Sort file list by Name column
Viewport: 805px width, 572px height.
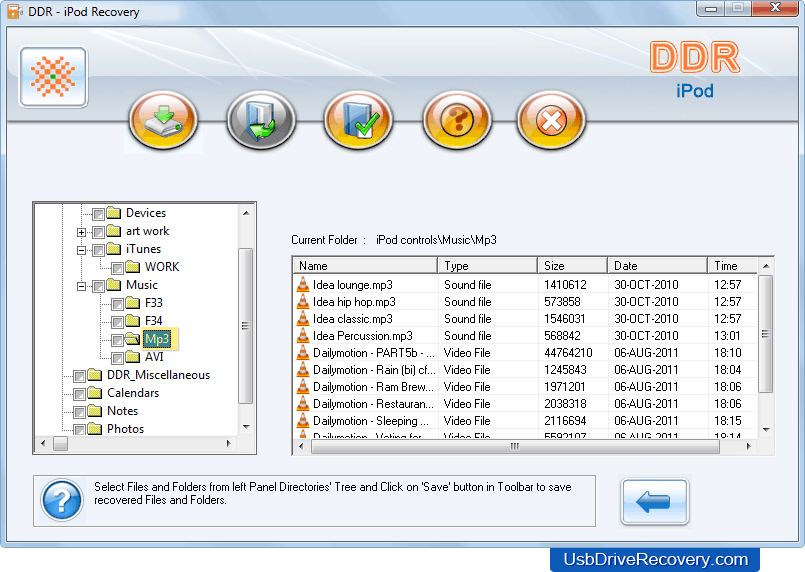point(365,265)
